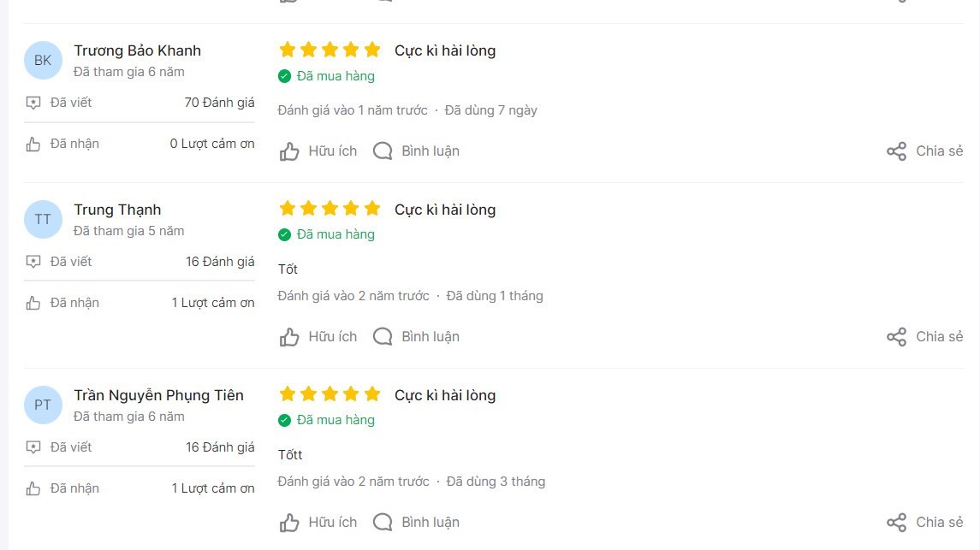The width and height of the screenshot is (980, 550).
Task: Open PT avatar of Trần Nguyễn Phụng Tiên
Action: 43,405
